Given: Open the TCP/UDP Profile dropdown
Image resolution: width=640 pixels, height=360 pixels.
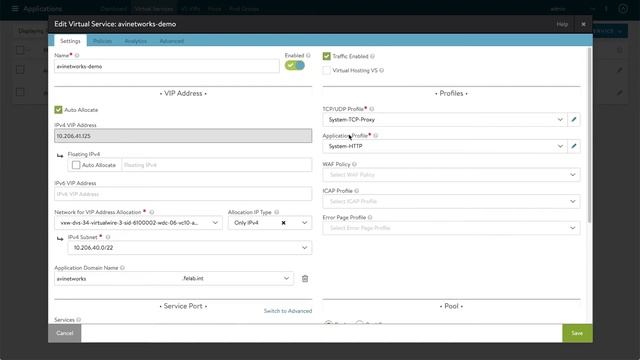Looking at the screenshot, I should [560, 120].
